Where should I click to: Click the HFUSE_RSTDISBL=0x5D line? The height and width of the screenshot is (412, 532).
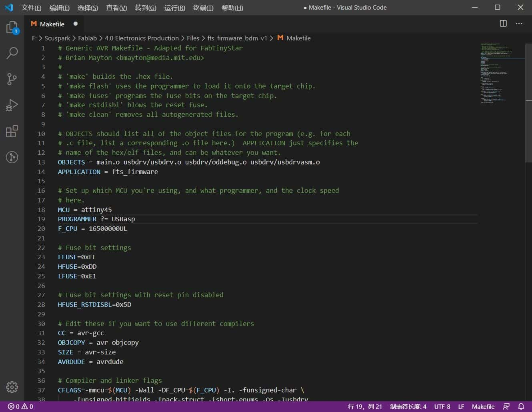(94, 304)
